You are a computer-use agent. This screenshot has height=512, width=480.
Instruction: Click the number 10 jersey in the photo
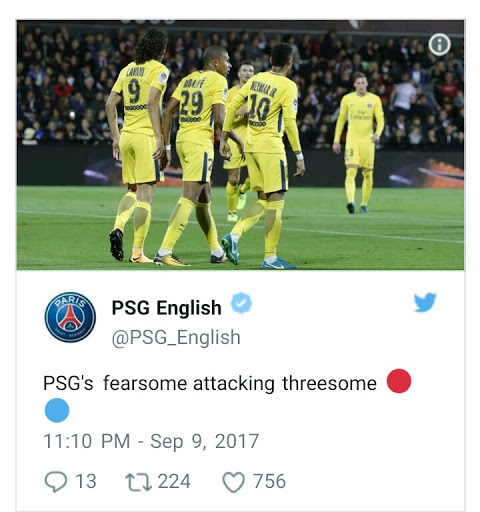(x=263, y=112)
